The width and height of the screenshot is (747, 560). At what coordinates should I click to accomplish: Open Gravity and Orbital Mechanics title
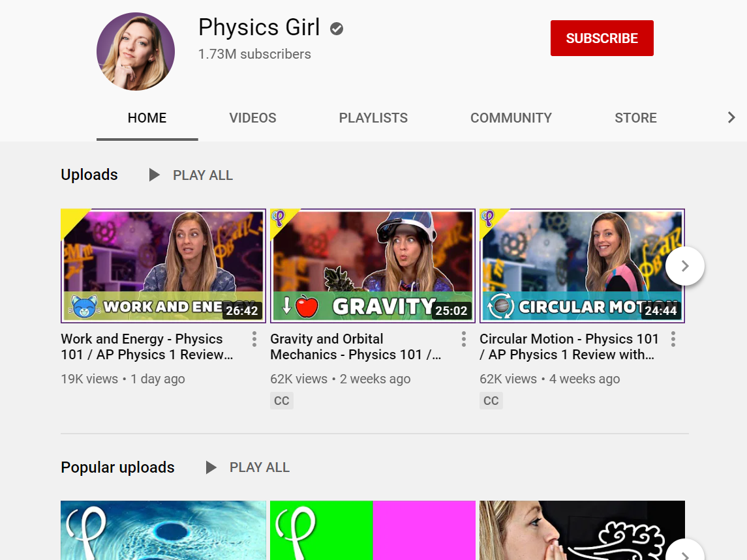[356, 347]
